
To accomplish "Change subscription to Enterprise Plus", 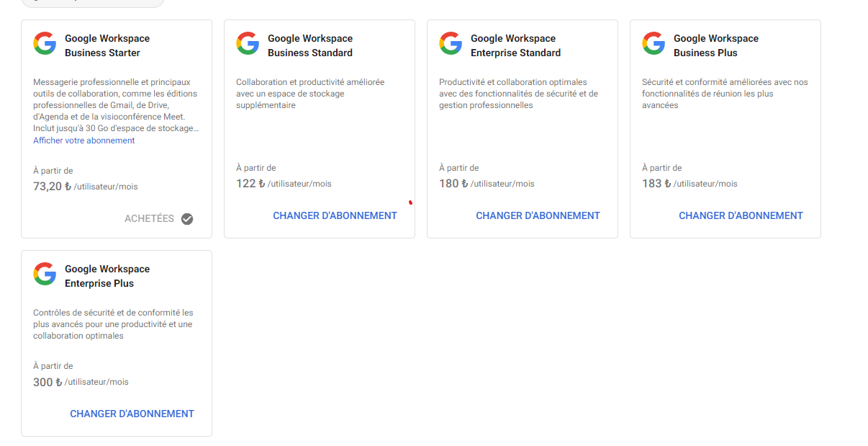I will coord(132,414).
